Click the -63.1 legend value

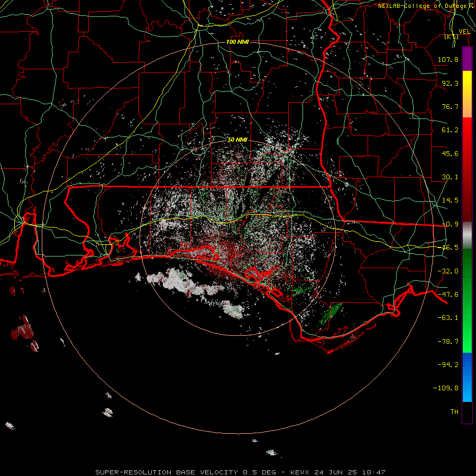[x=448, y=318]
